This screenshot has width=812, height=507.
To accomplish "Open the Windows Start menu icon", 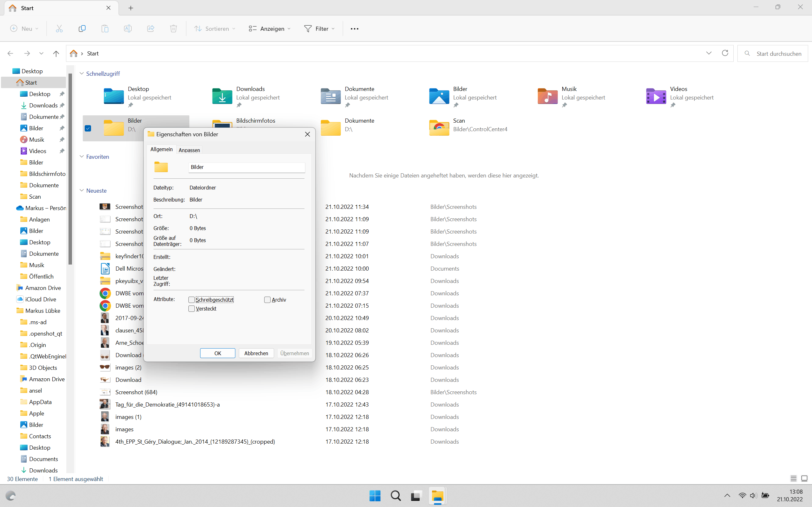I will coord(375,496).
